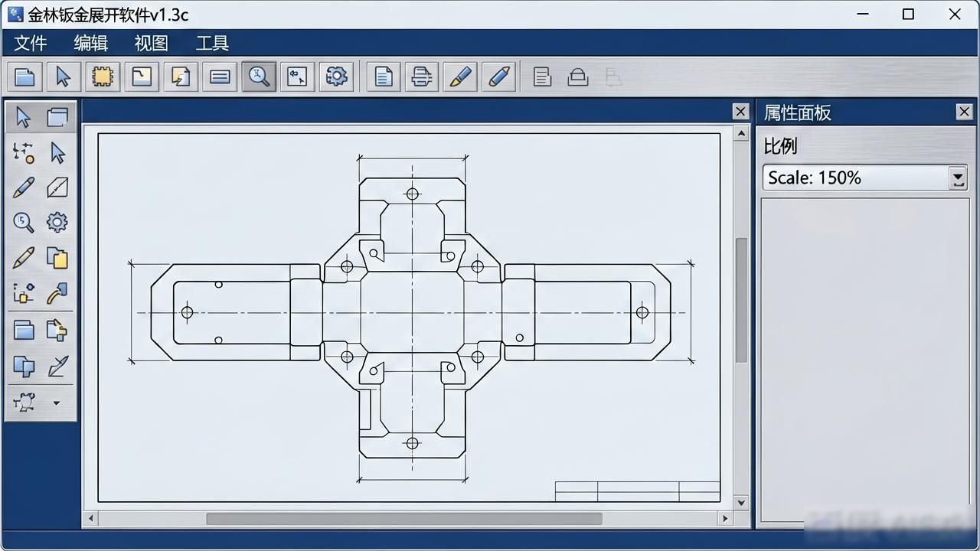Screen dimensions: 980x551
Task: Click the vertical scrollbar down arrow
Action: [x=740, y=502]
